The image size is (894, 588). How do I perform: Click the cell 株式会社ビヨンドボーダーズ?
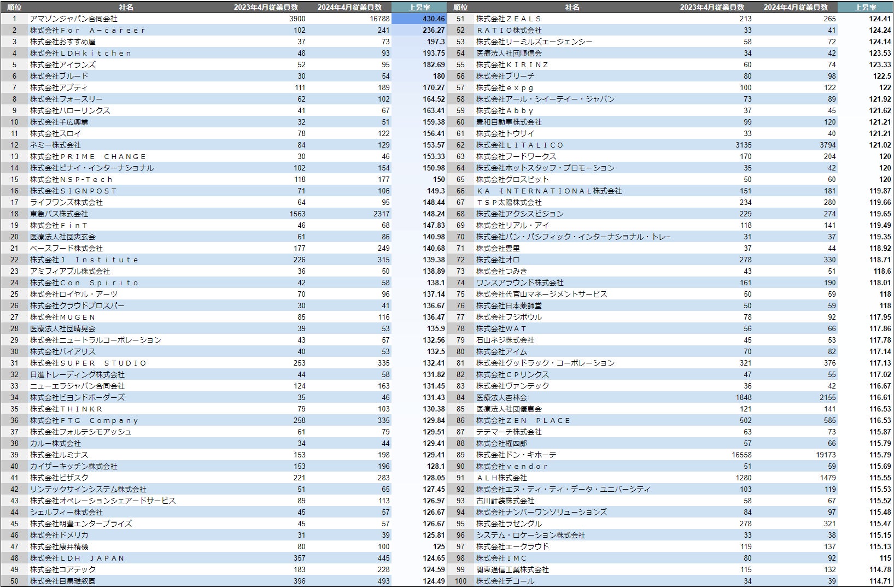pos(77,397)
